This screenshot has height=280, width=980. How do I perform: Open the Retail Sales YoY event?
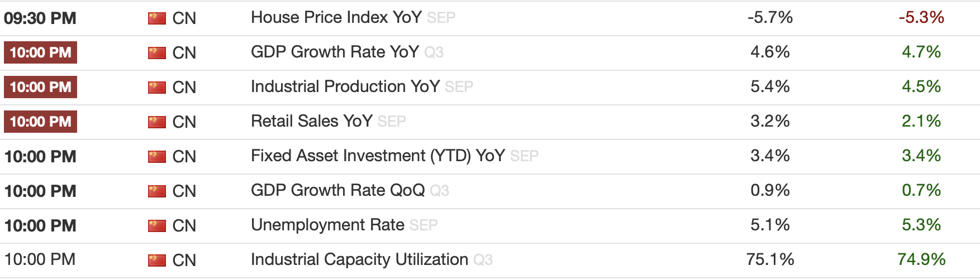click(311, 122)
